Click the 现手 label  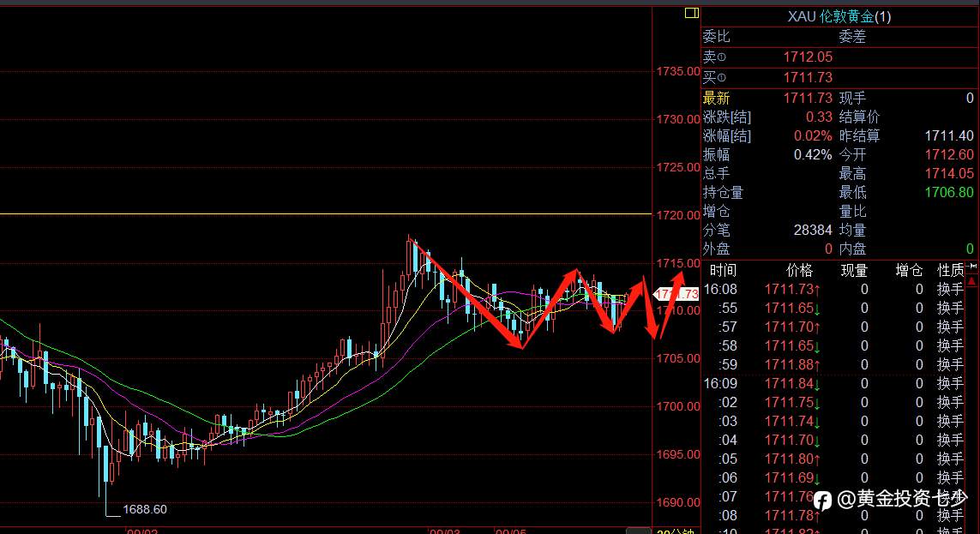pos(852,98)
